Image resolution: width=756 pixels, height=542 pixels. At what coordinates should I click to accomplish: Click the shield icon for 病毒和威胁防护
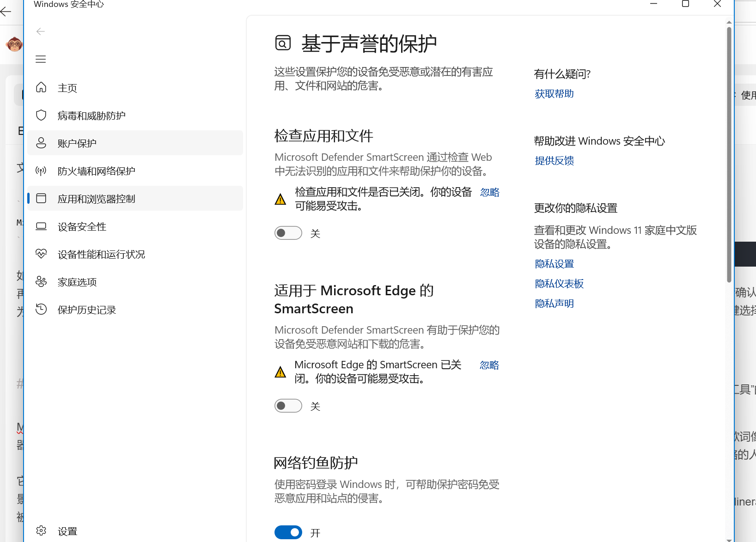[x=41, y=115]
